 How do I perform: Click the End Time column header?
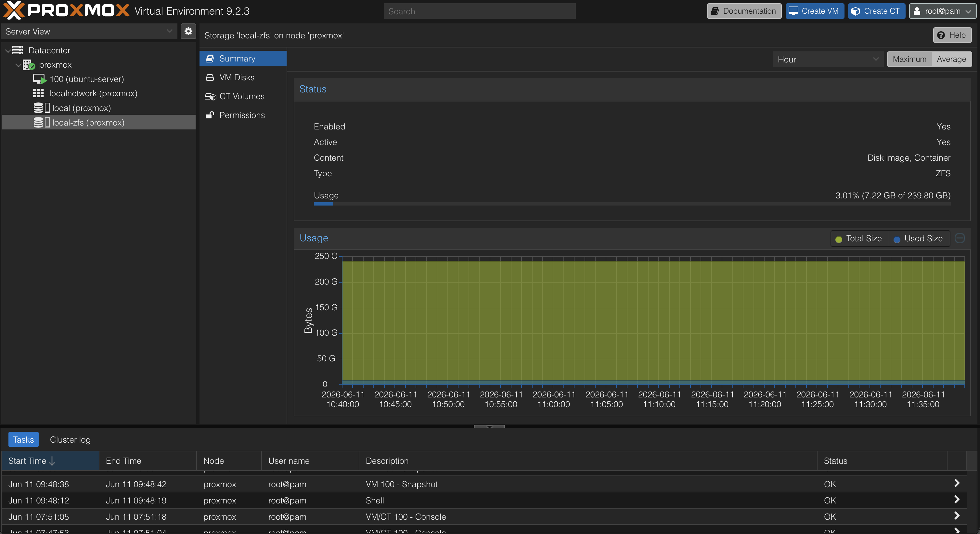148,461
